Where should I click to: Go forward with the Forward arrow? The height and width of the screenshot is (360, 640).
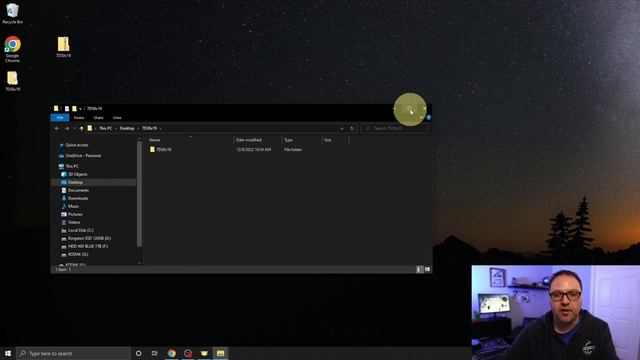67,128
